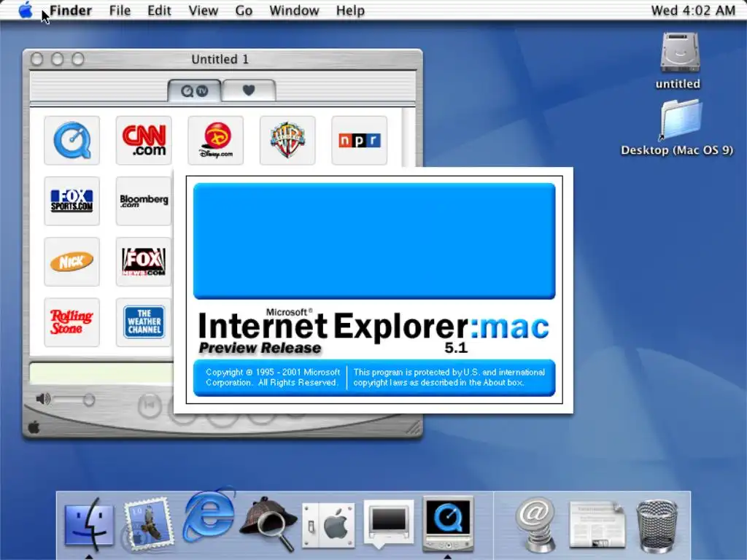This screenshot has width=747, height=560.
Task: Open the Finder menu
Action: pos(71,10)
